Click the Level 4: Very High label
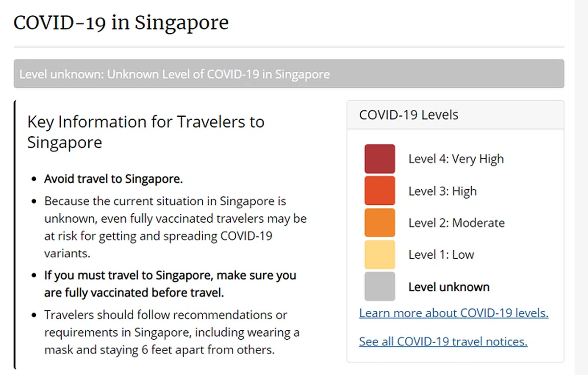The width and height of the screenshot is (588, 375). [456, 159]
